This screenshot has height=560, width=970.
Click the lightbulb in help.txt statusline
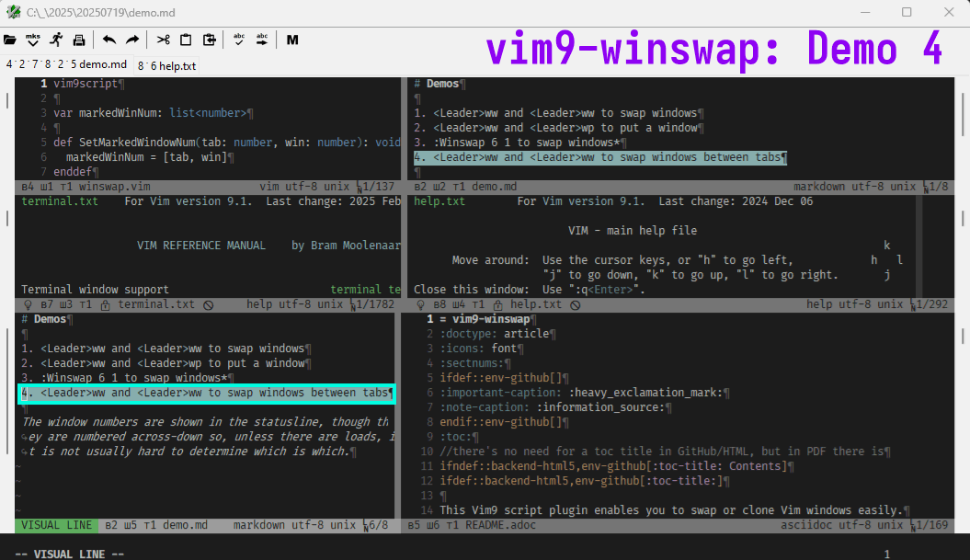[x=421, y=305]
